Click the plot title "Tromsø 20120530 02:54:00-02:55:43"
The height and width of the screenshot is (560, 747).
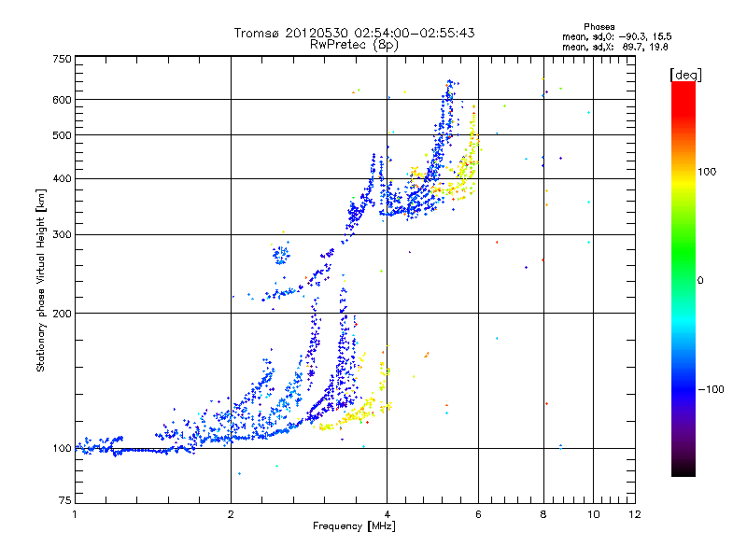(x=354, y=33)
